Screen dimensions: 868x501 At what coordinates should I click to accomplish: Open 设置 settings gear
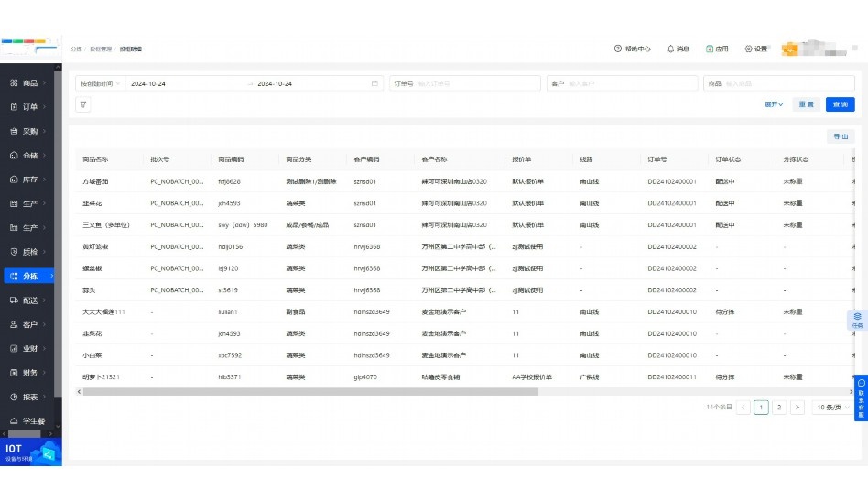pyautogui.click(x=755, y=49)
